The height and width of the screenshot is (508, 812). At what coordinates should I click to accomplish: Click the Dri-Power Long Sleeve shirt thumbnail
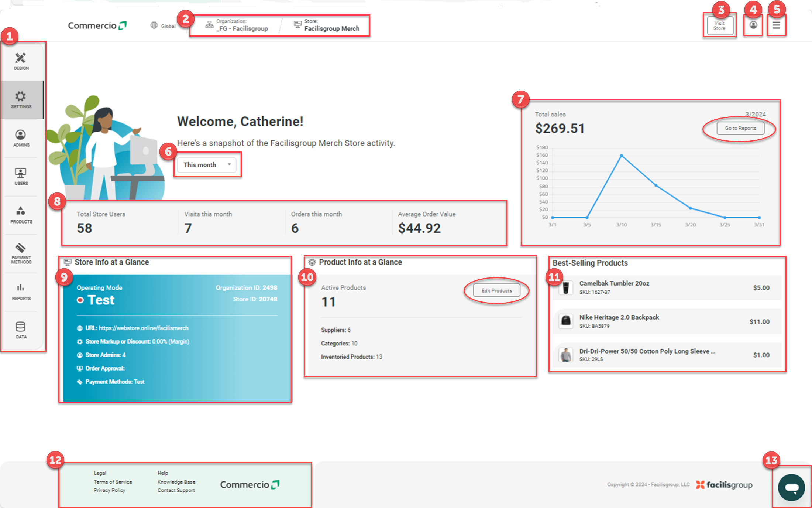tap(566, 355)
